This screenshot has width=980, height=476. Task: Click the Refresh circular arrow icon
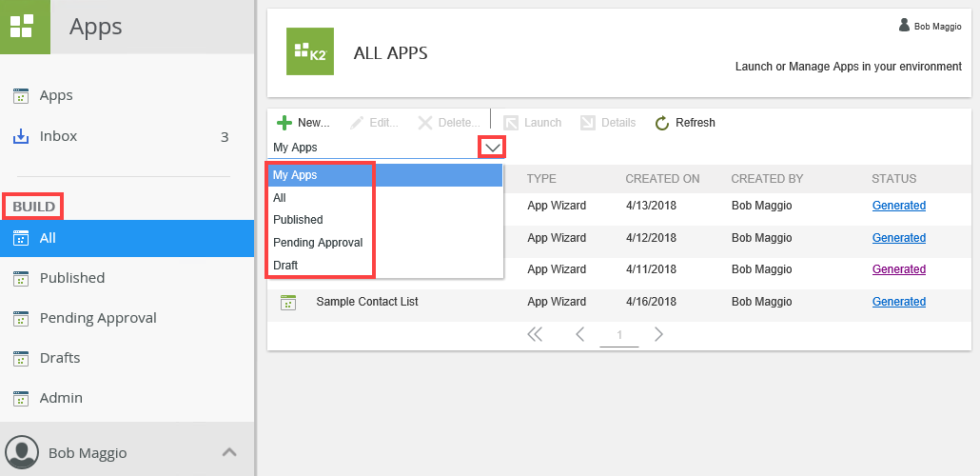click(x=663, y=123)
